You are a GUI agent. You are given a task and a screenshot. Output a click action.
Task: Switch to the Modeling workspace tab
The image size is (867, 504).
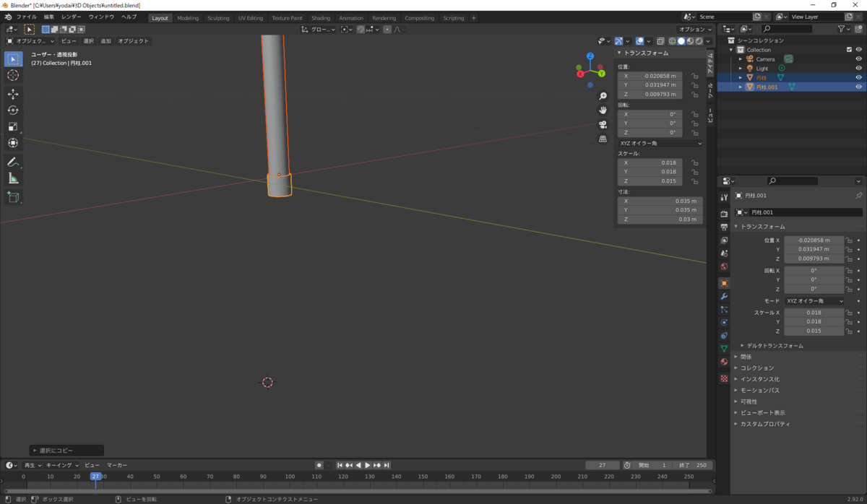click(188, 18)
